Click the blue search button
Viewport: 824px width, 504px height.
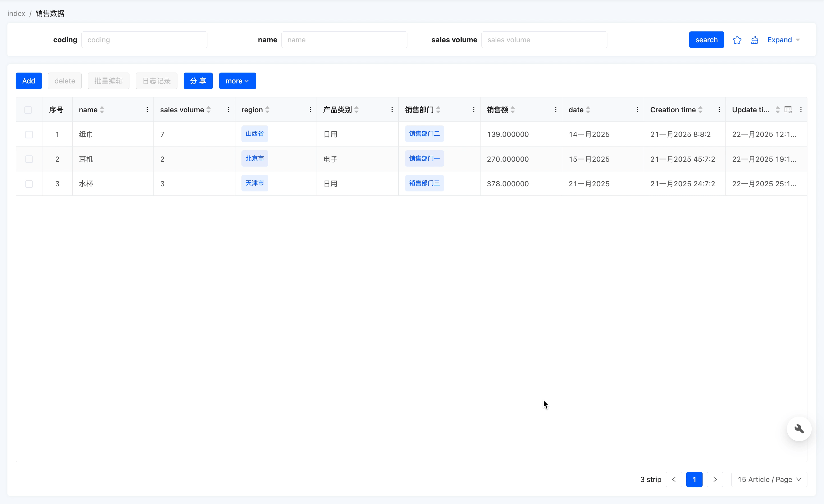click(706, 40)
